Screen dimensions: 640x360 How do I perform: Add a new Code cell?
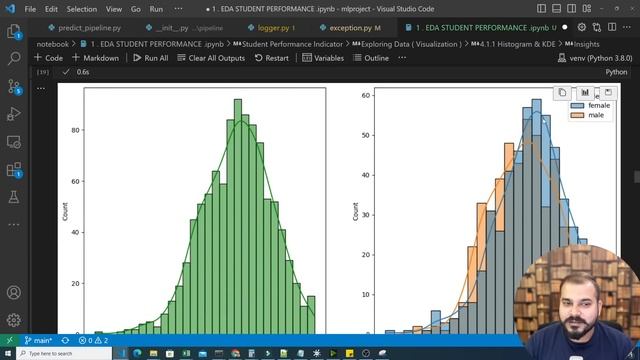[49, 58]
